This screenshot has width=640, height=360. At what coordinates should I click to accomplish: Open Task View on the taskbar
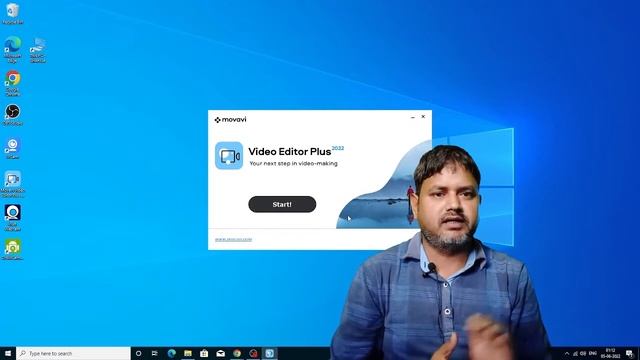click(x=155, y=353)
